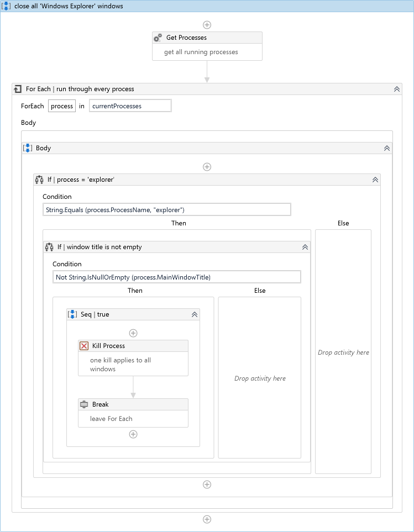Click the 'If | process = explorer' title text
The image size is (414, 532).
pos(81,180)
